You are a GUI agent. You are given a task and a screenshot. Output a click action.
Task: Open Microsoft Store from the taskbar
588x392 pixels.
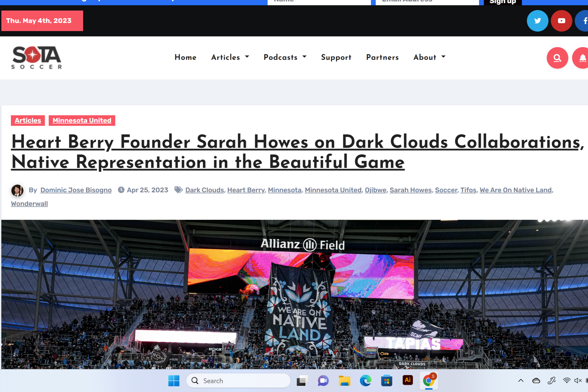386,381
